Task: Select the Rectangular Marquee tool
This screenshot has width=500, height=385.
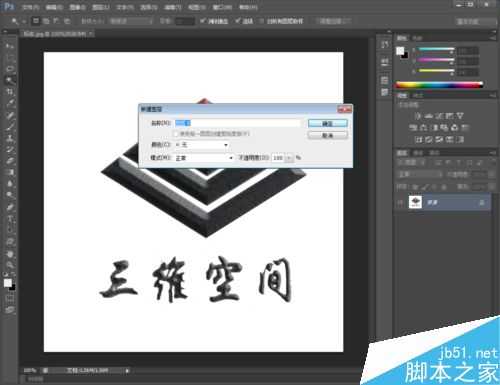Action: (10, 58)
